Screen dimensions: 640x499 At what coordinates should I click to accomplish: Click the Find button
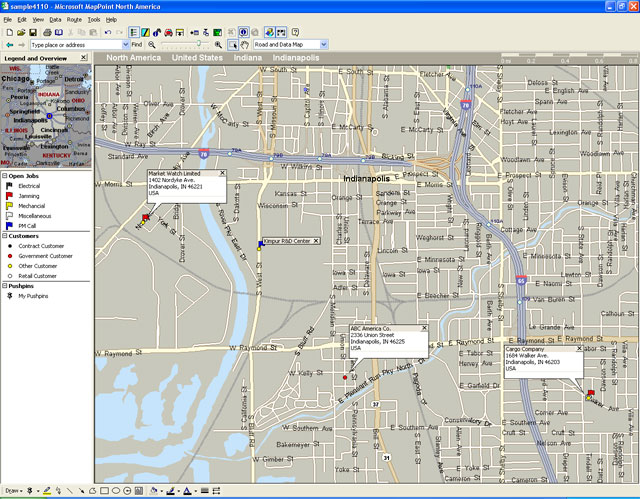click(137, 45)
